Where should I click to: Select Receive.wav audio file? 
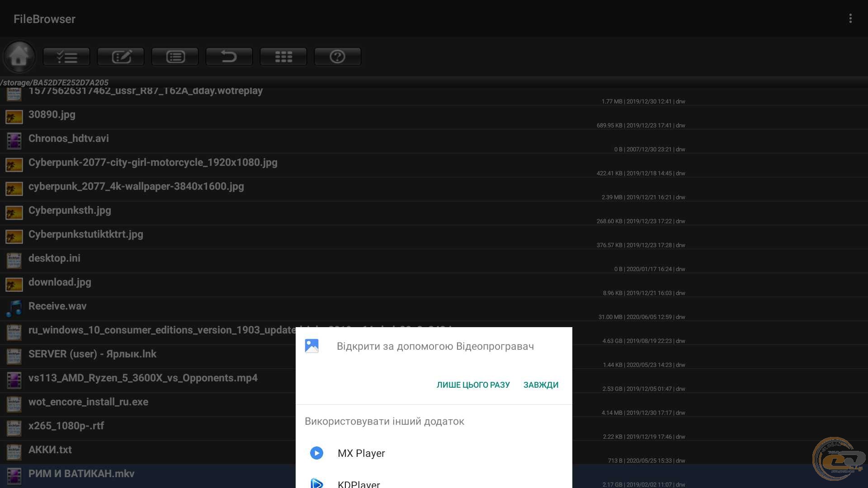tap(57, 306)
